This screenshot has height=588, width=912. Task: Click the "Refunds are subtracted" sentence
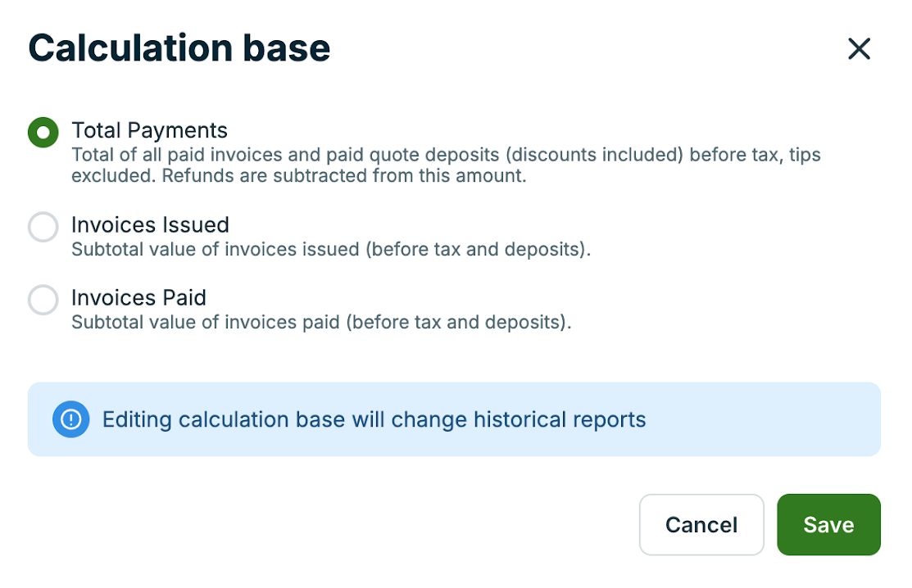tap(343, 176)
